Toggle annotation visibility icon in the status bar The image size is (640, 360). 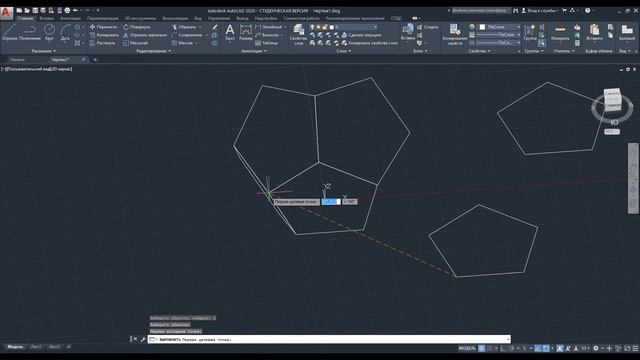pos(560,348)
